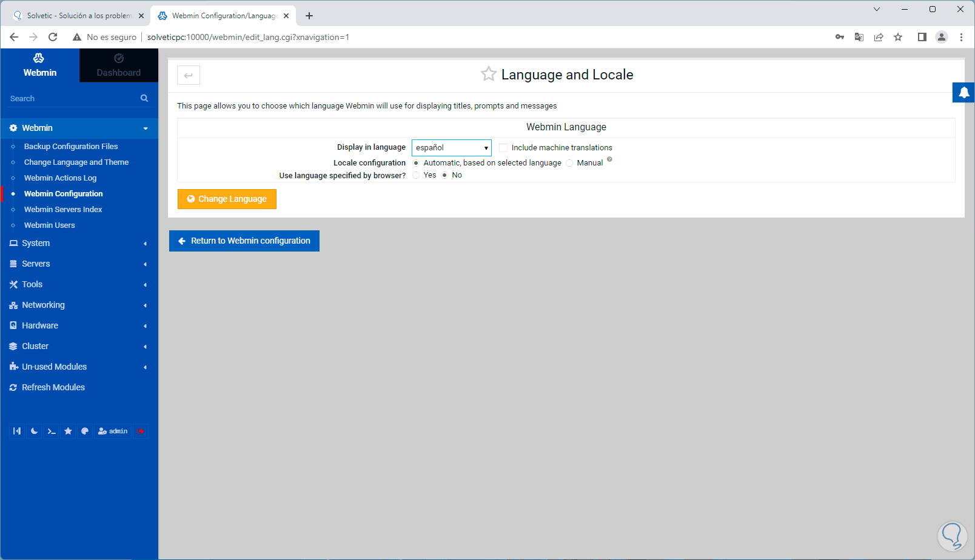
Task: Open Webmin Users menu item
Action: coord(50,225)
